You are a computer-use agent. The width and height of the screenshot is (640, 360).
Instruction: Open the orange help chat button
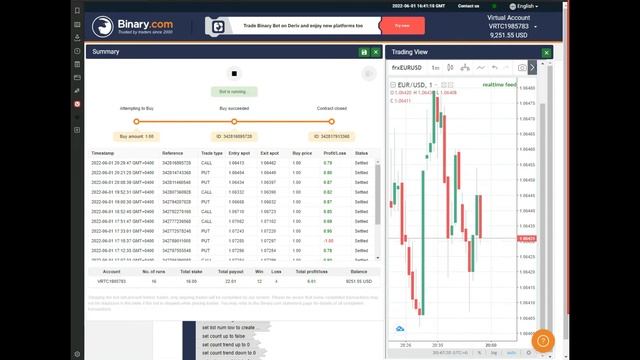[543, 340]
